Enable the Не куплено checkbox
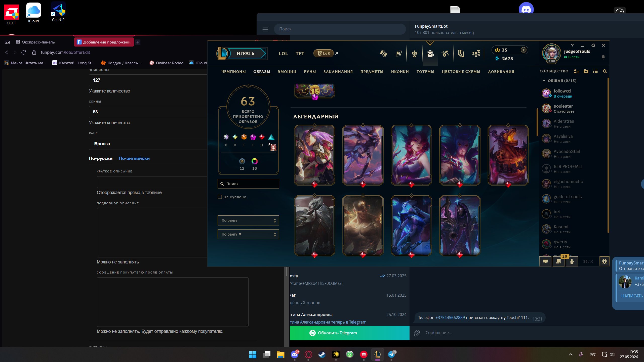 (x=220, y=197)
